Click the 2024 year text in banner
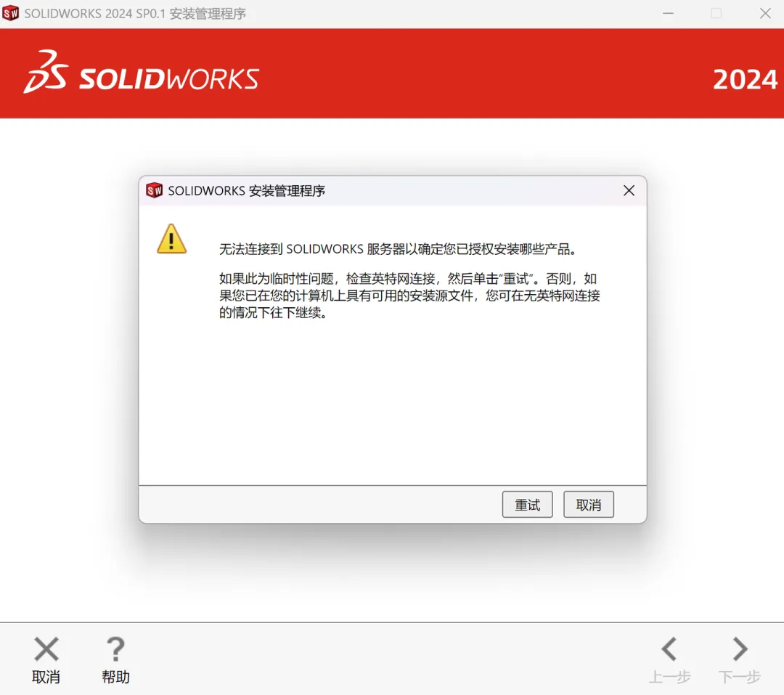This screenshot has width=784, height=695. pyautogui.click(x=745, y=80)
